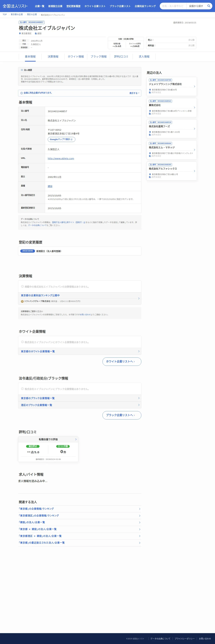Switch to ホワイト情報 tab

pyautogui.click(x=76, y=57)
